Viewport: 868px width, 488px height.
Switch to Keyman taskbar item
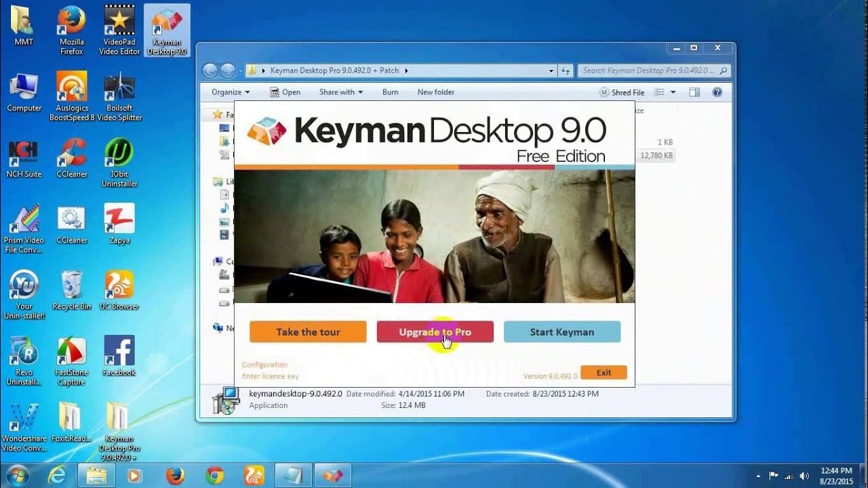click(334, 476)
